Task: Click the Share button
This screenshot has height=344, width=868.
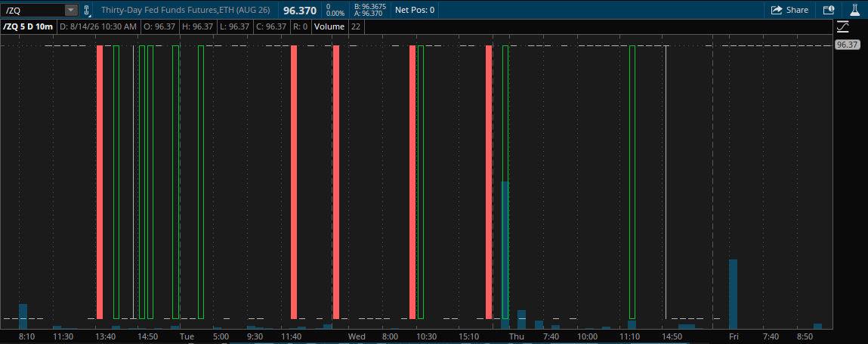Action: tap(790, 10)
